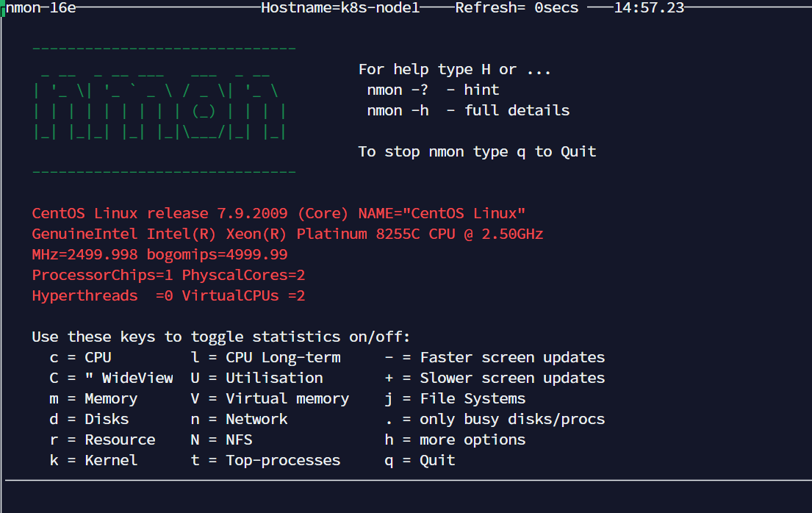Click the green cursor block at top-left
The image size is (812, 513).
click(3, 8)
